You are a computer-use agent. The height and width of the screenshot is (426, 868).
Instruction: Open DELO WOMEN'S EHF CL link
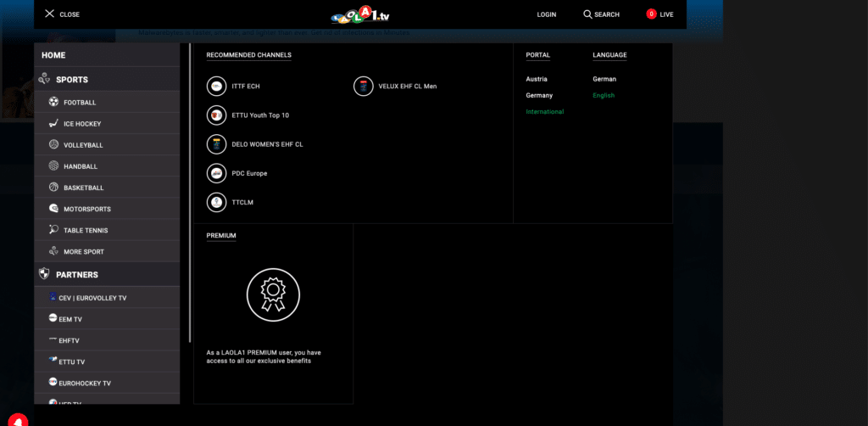267,144
